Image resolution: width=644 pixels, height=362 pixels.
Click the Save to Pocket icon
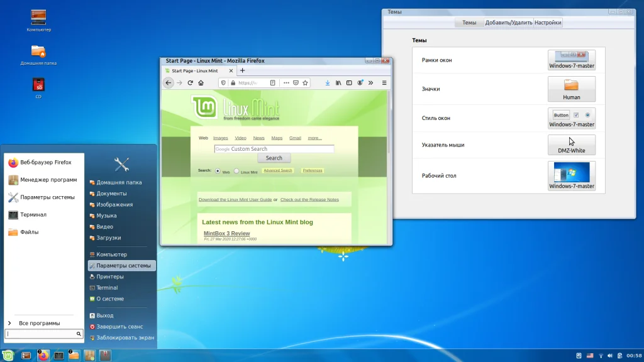[x=296, y=83]
